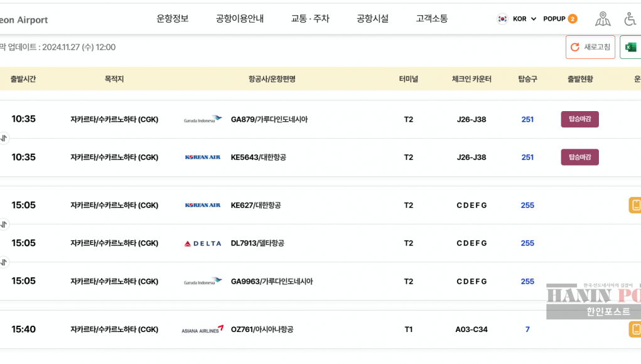Toggle codeshare arrows between the 10:35 flights
This screenshot has height=364, width=641.
4,138
